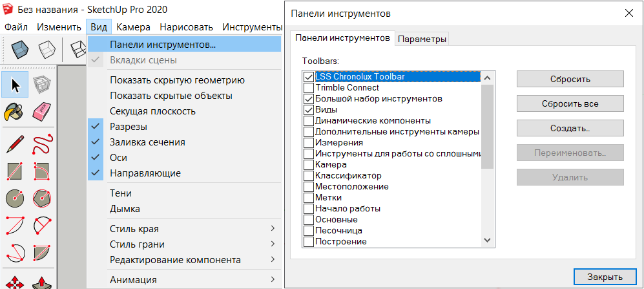Click the shaded blue cube view icon

[x=19, y=50]
